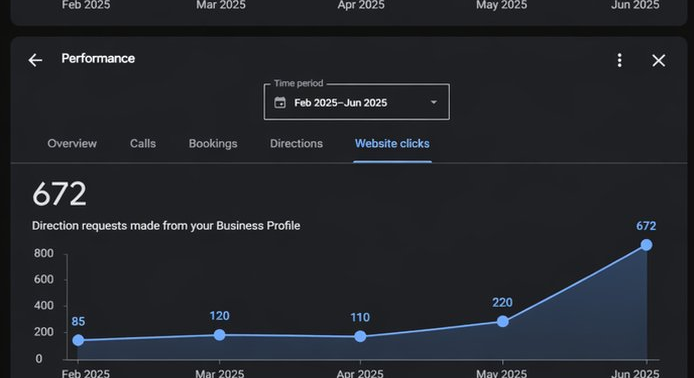Switch to the Overview tab
Image resolution: width=694 pixels, height=378 pixels.
coord(72,143)
